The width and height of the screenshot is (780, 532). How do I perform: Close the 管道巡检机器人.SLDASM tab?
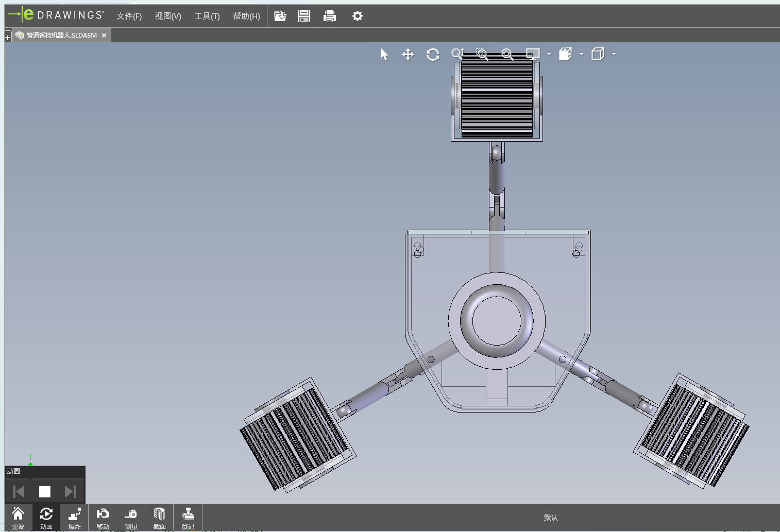coord(104,35)
